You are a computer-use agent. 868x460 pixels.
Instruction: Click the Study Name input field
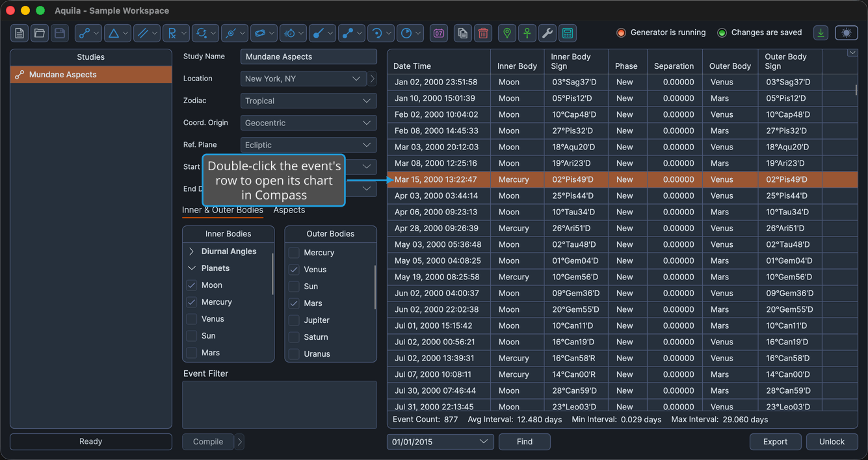pyautogui.click(x=309, y=57)
